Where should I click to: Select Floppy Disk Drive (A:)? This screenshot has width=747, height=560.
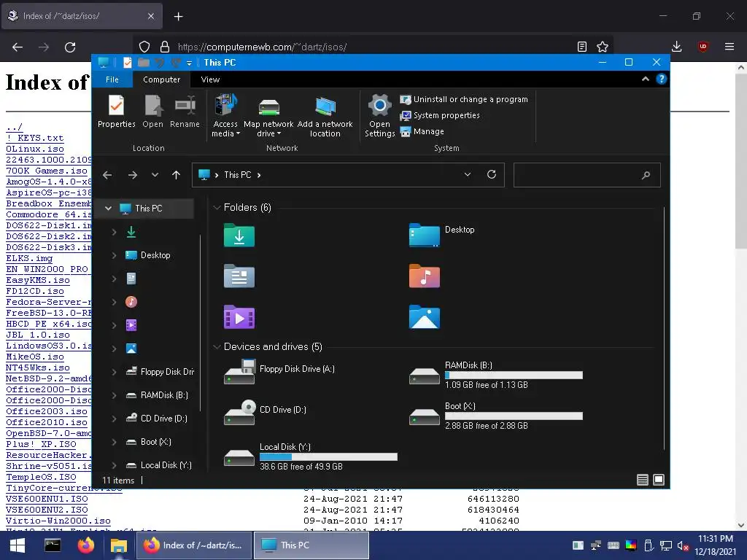279,372
